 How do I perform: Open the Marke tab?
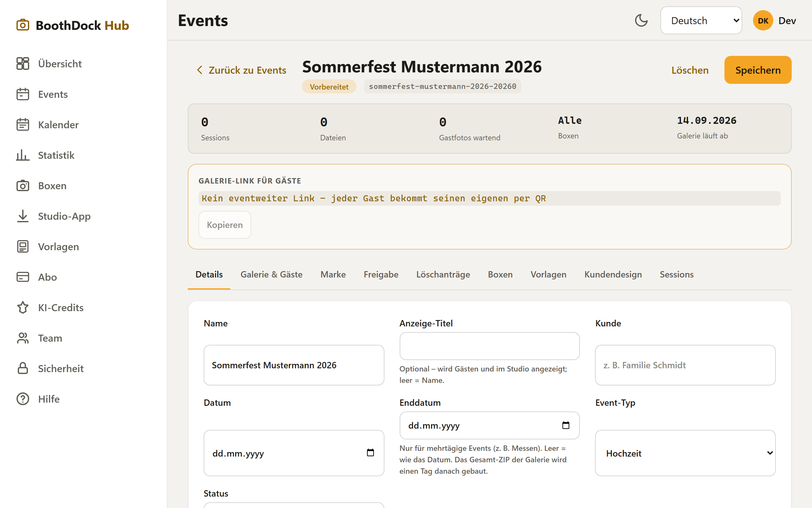tap(333, 275)
